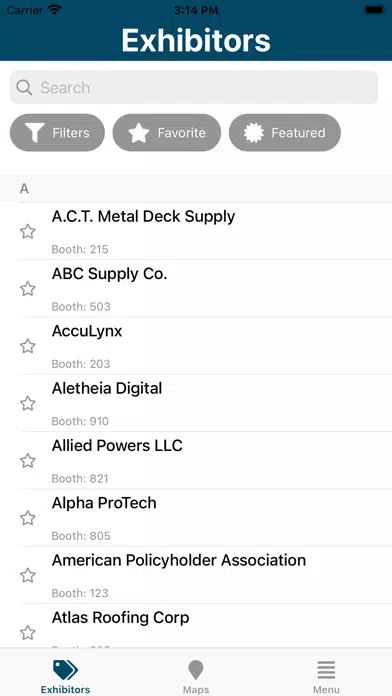The image size is (392, 696).
Task: Favorite the American Policyholder Association entry
Action: (28, 575)
